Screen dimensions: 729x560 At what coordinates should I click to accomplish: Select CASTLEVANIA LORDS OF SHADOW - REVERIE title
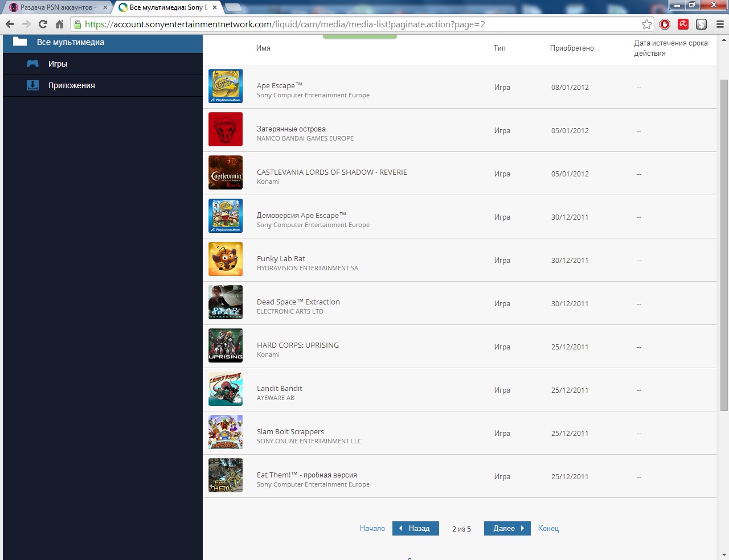click(x=332, y=172)
